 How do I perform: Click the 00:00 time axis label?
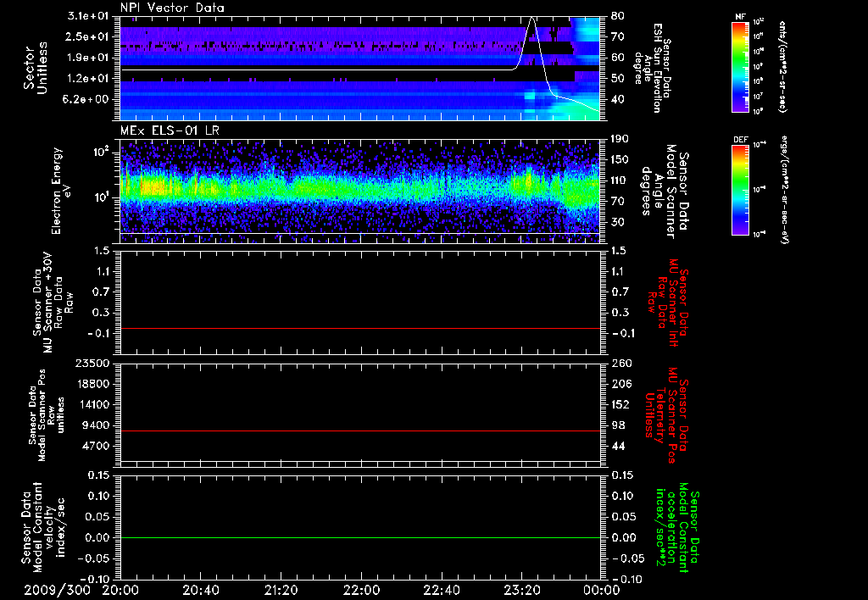click(600, 589)
